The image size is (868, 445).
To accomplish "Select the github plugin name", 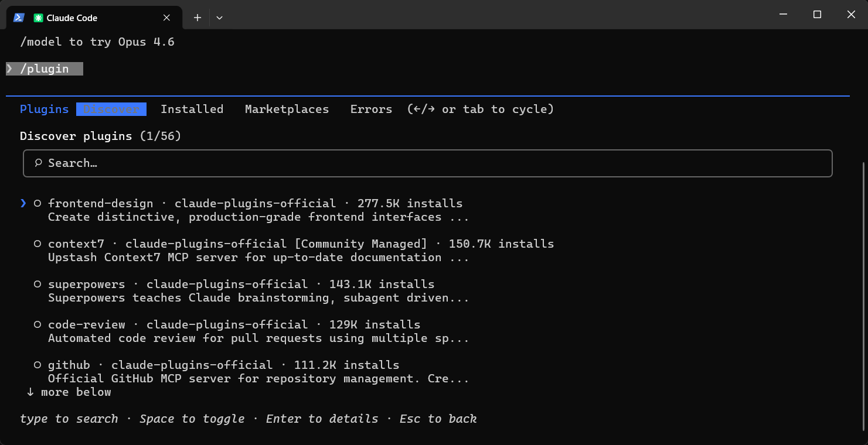I will click(x=69, y=365).
